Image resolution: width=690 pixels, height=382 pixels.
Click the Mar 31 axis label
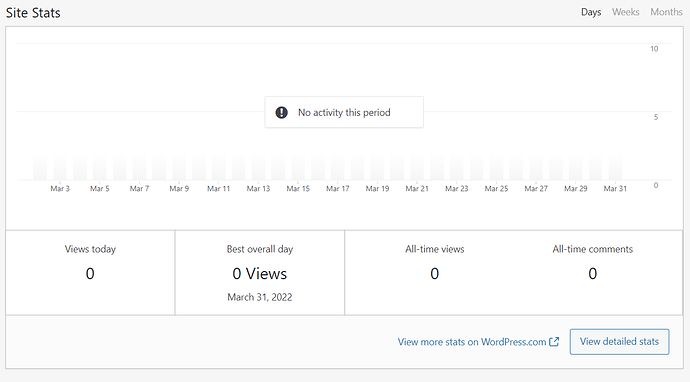(615, 188)
